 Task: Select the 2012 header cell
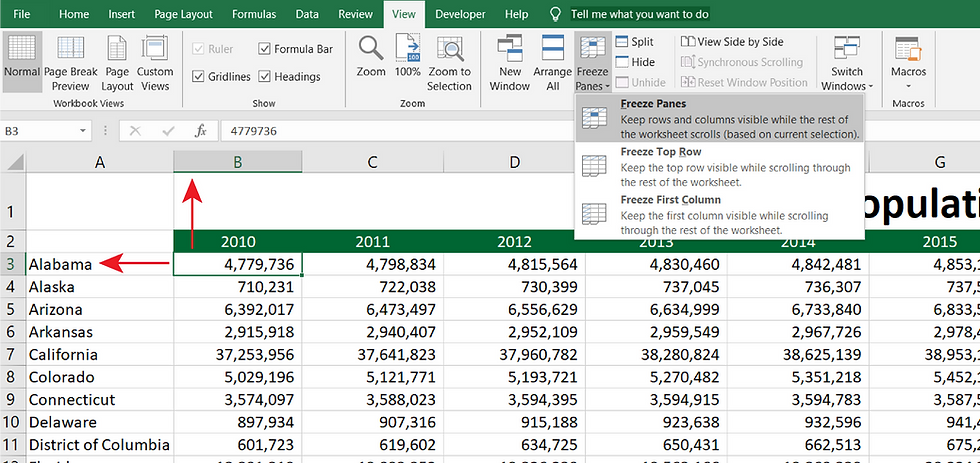[514, 242]
